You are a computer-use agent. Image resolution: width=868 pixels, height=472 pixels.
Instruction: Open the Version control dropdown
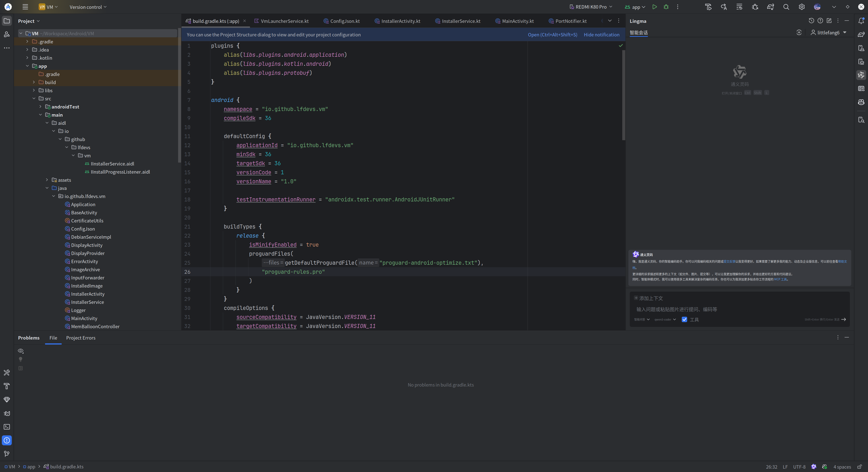click(x=88, y=7)
